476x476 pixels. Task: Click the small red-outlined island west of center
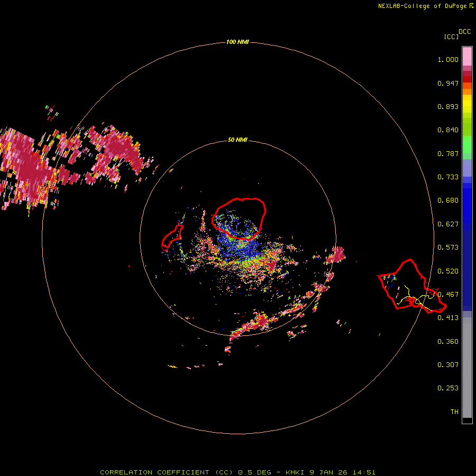[172, 236]
